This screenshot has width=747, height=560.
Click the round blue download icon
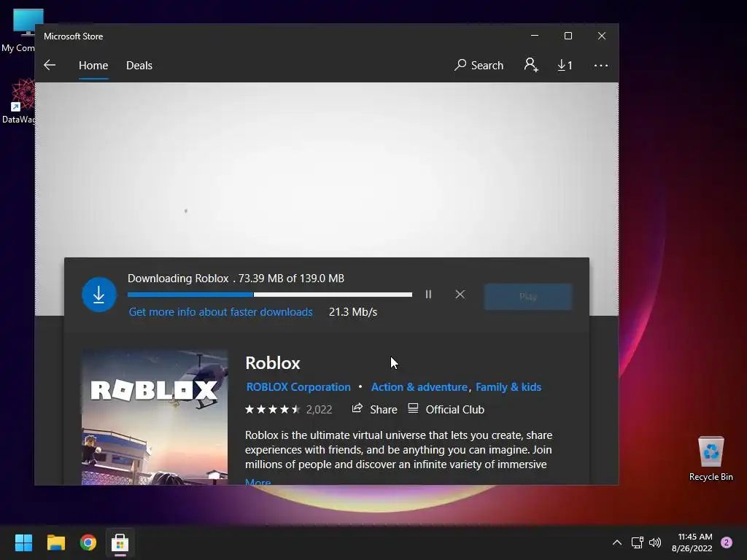click(99, 295)
